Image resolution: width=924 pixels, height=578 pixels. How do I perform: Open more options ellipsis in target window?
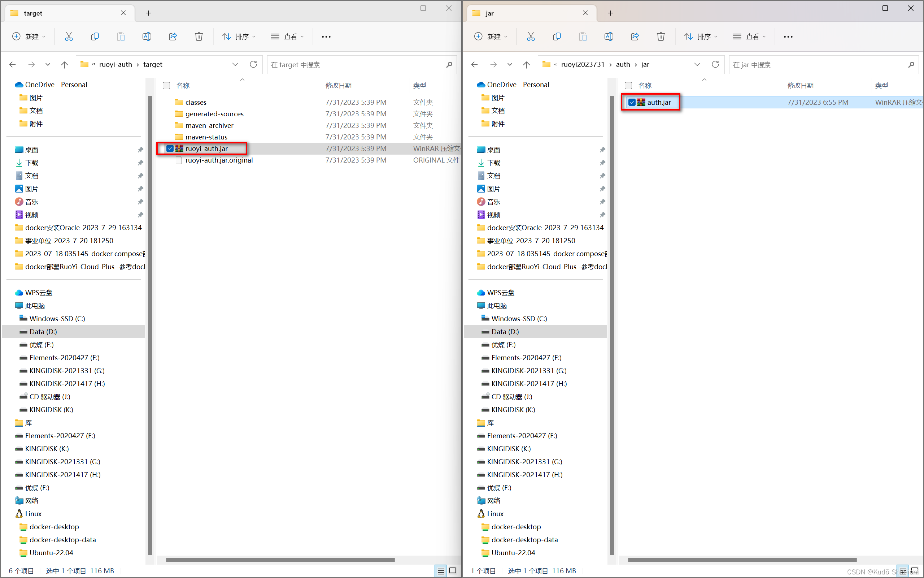326,37
